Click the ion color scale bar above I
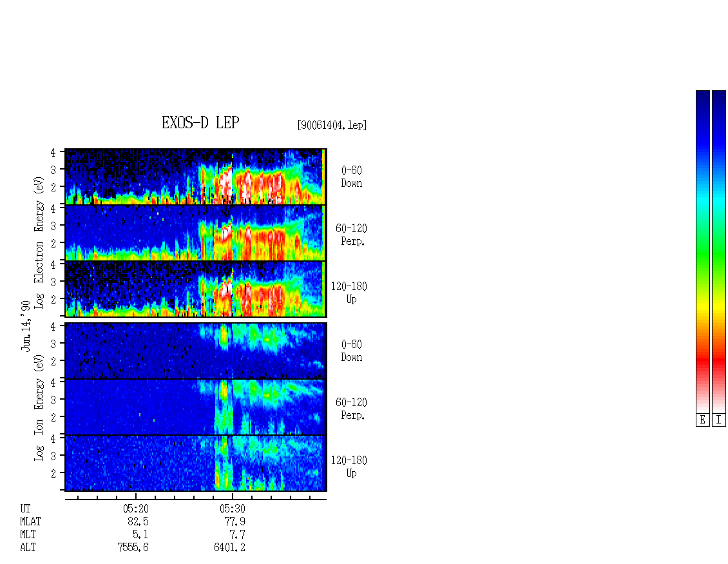Screen dimensions: 728x564 tap(719, 251)
